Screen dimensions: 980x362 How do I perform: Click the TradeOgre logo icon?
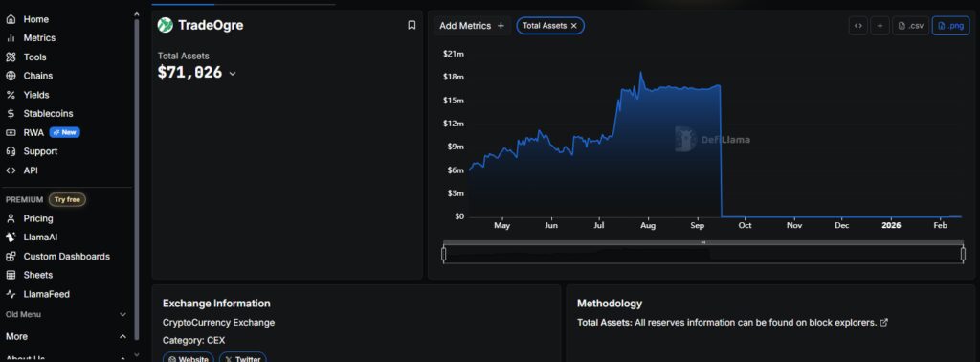(165, 25)
